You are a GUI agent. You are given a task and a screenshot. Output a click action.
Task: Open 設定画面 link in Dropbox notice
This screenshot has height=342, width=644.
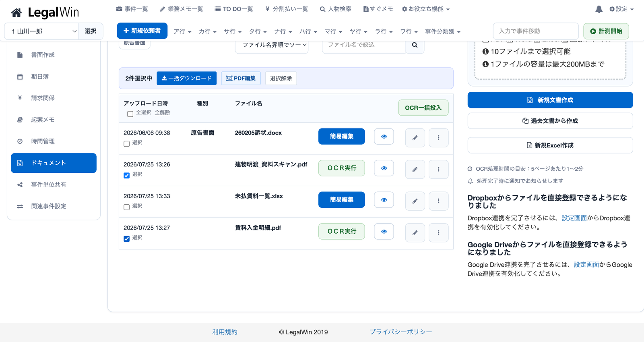pos(574,218)
